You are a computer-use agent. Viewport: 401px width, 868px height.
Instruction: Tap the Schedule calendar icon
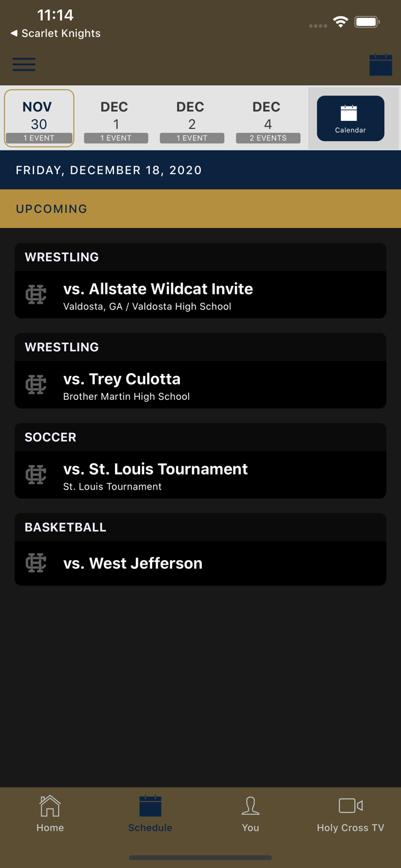click(x=150, y=812)
